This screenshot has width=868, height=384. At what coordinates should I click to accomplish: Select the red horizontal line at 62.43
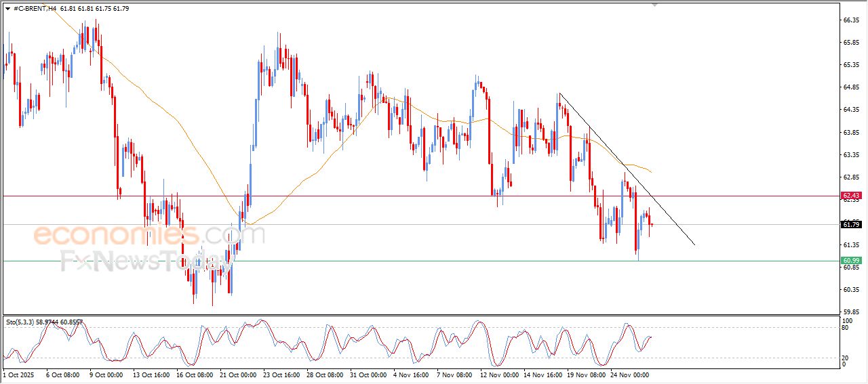(x=407, y=196)
